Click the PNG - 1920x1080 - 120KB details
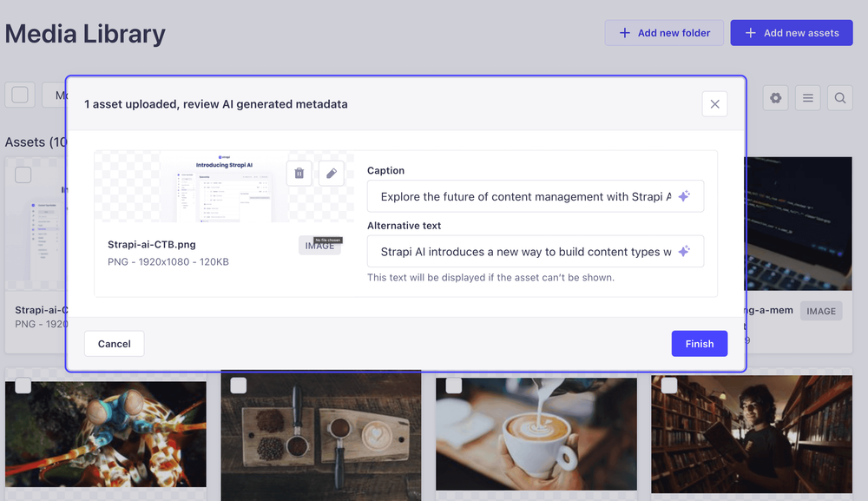This screenshot has width=868, height=501. (x=168, y=262)
